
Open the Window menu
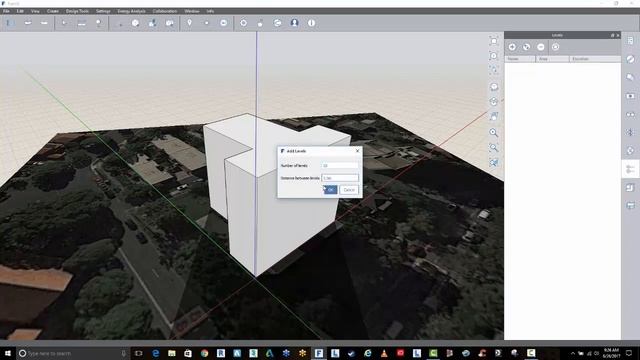coord(192,11)
